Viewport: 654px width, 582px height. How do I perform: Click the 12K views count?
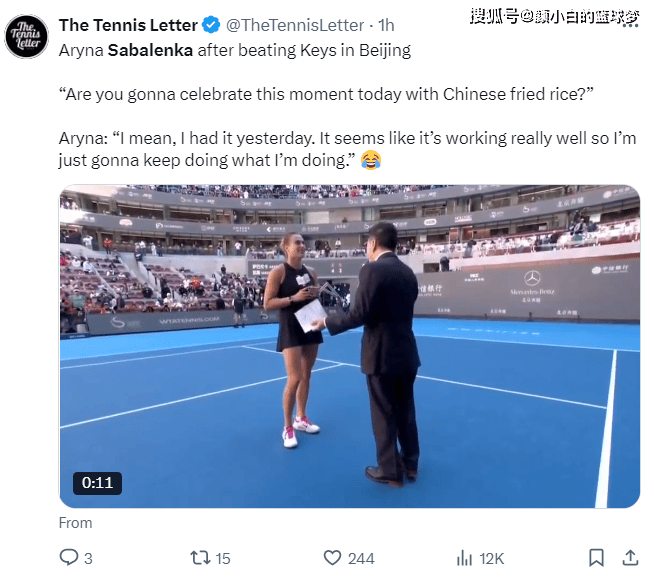coord(491,558)
